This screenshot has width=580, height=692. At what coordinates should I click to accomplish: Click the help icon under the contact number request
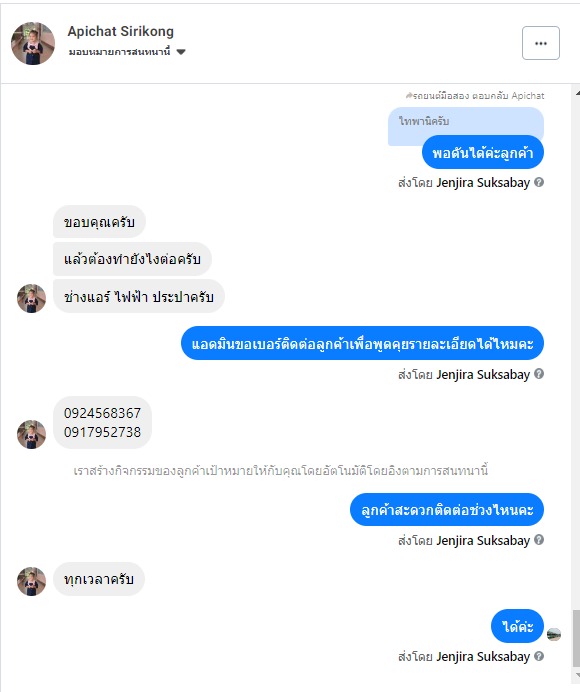tap(539, 374)
